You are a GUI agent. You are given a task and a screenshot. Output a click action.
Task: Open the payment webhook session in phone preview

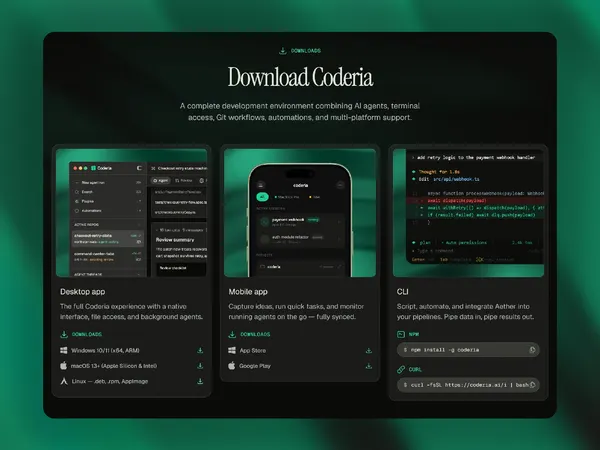pos(300,221)
